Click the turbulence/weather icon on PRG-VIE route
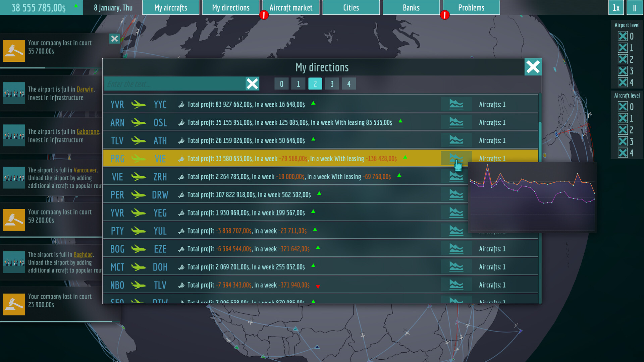The height and width of the screenshot is (362, 644). coord(456,158)
